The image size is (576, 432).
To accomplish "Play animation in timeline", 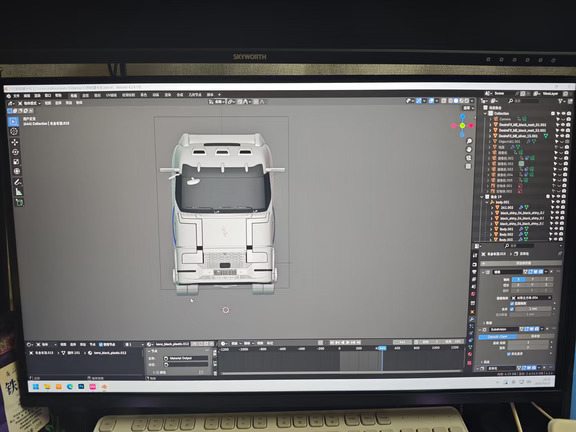I will pyautogui.click(x=348, y=342).
